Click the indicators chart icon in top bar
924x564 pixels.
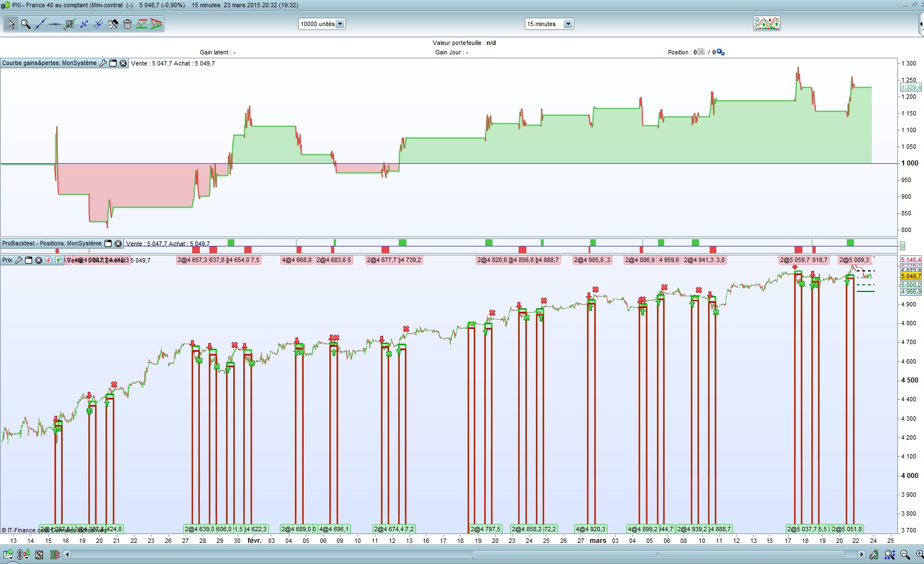[x=766, y=23]
